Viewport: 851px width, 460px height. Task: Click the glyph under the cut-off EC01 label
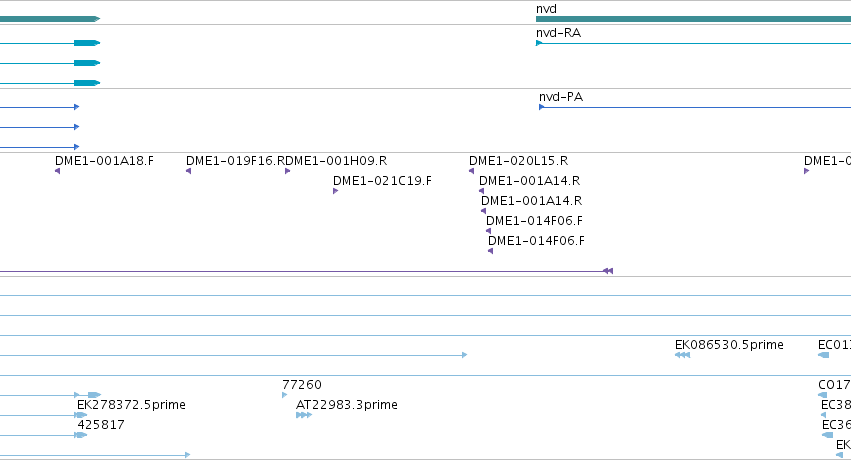pyautogui.click(x=823, y=355)
